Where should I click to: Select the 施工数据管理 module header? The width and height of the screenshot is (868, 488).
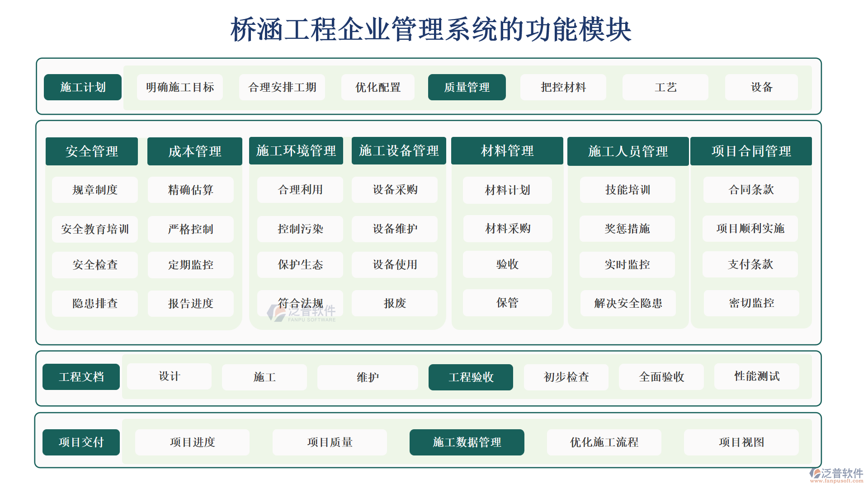tap(467, 442)
